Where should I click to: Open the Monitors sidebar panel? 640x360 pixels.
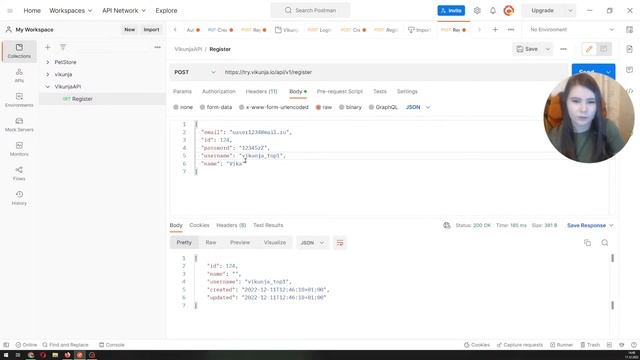click(19, 149)
